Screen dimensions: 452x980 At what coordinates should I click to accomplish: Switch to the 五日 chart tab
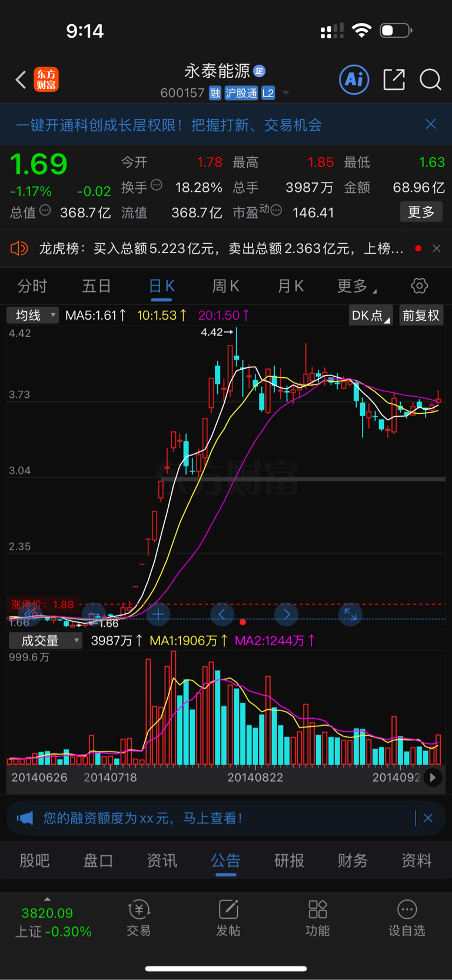[97, 286]
